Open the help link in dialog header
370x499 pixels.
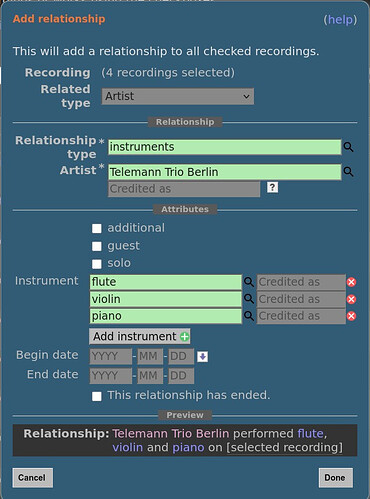pyautogui.click(x=340, y=19)
